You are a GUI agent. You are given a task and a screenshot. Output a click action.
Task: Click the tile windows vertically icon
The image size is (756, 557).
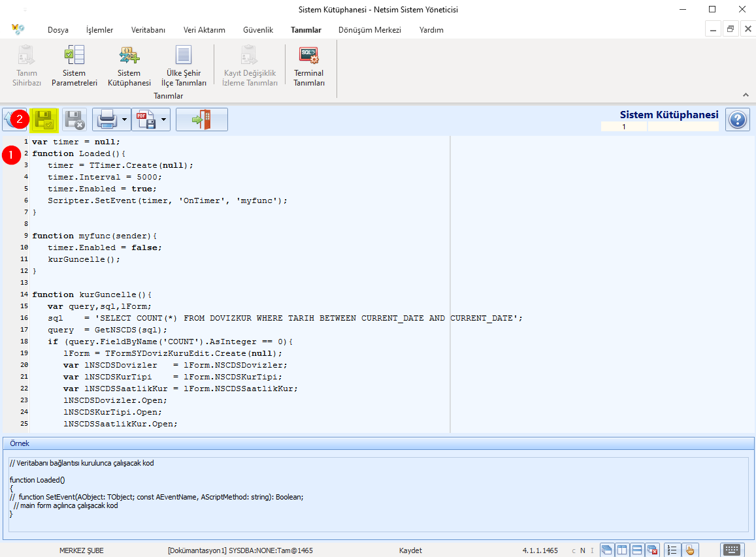(x=622, y=550)
